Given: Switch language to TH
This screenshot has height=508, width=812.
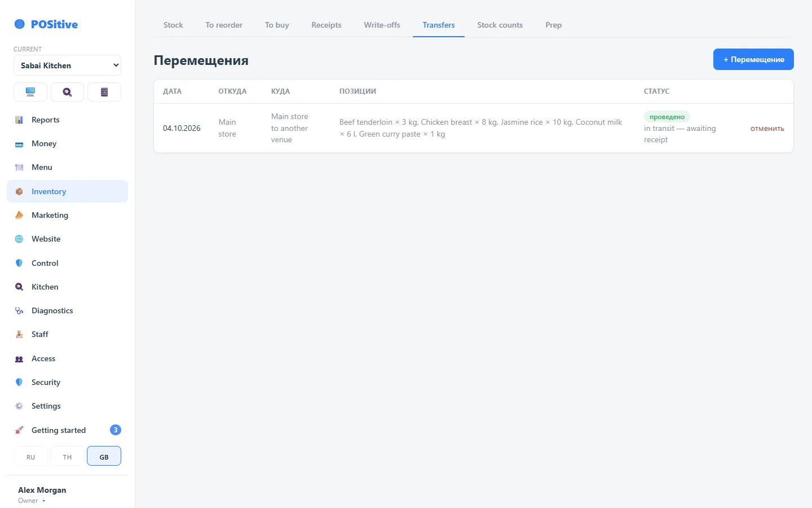Looking at the screenshot, I should [x=67, y=456].
